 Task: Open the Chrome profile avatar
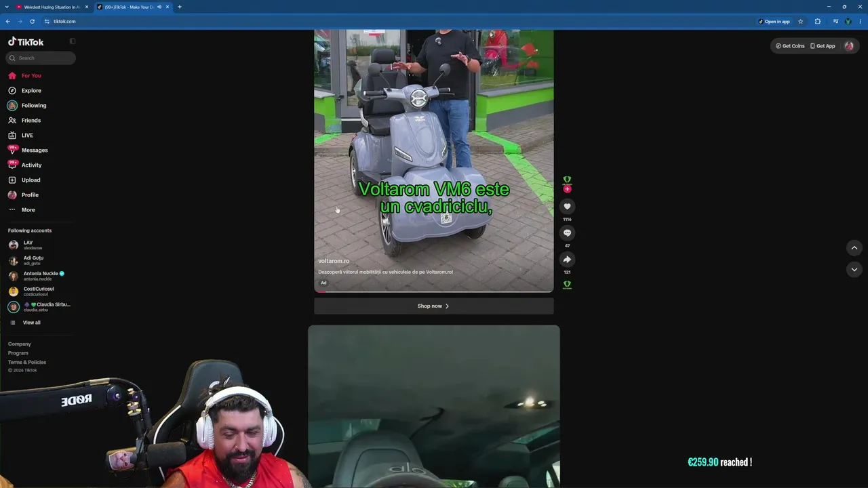pyautogui.click(x=848, y=22)
